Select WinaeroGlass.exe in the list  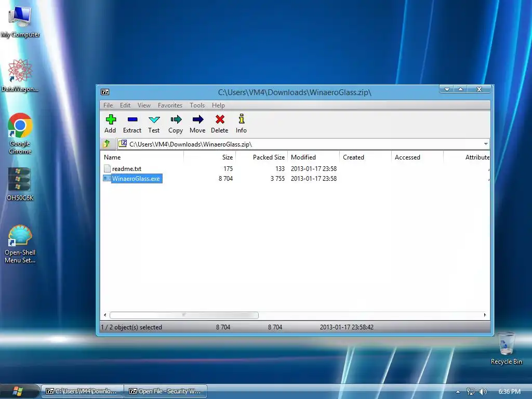tap(136, 179)
